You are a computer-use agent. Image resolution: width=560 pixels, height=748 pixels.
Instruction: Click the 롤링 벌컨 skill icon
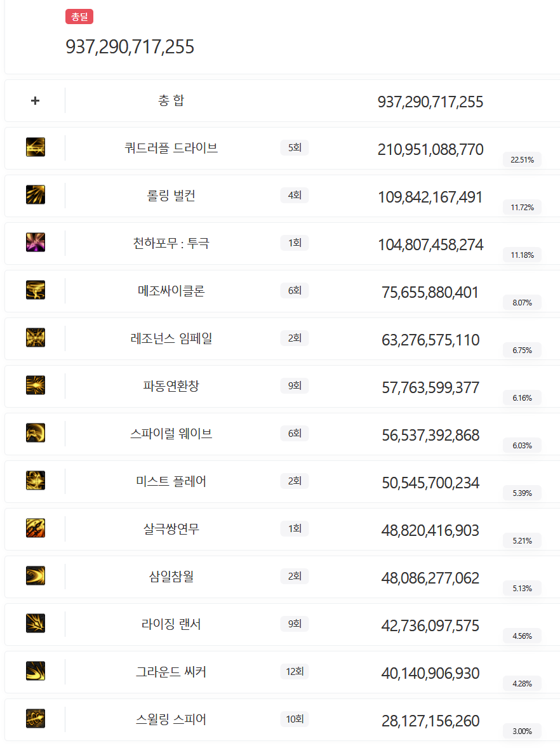pos(36,195)
